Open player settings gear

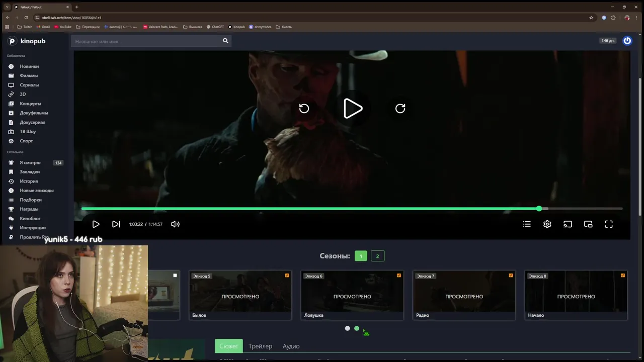coord(547,224)
